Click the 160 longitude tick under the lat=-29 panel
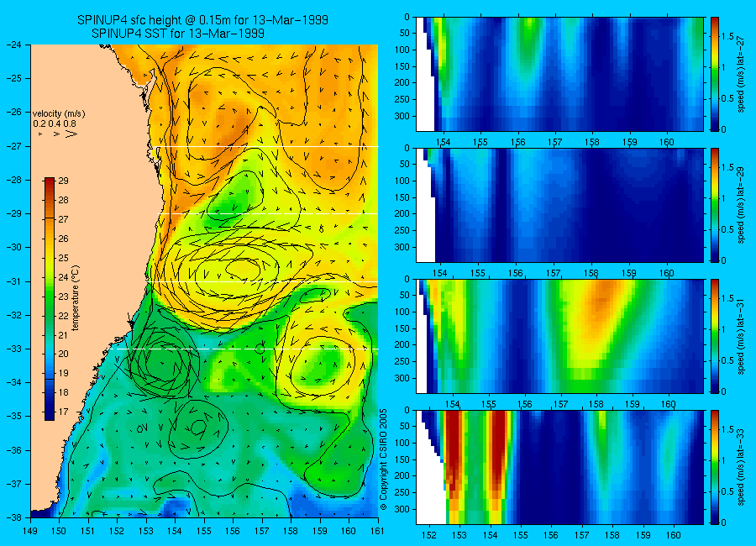 [667, 273]
